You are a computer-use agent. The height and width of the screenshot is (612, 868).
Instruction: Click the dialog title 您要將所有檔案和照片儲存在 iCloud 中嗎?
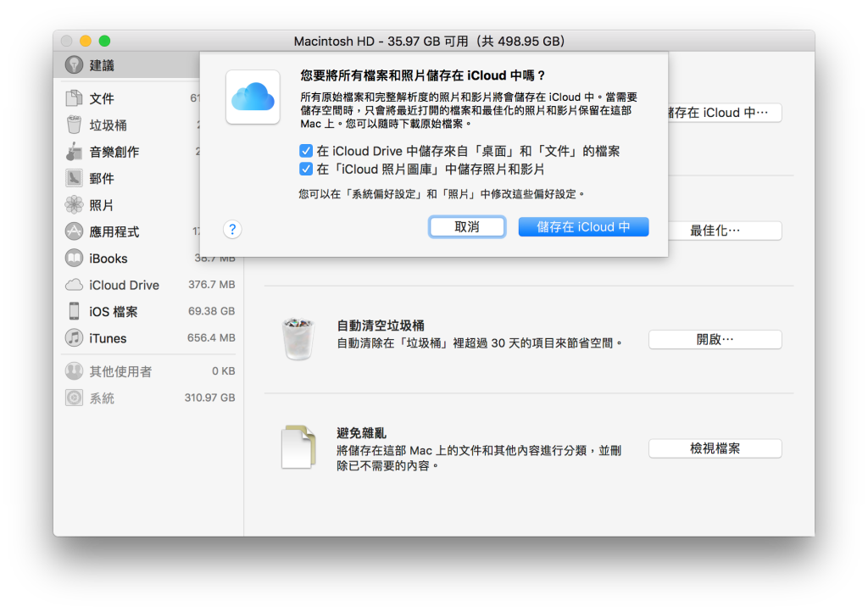(x=424, y=75)
